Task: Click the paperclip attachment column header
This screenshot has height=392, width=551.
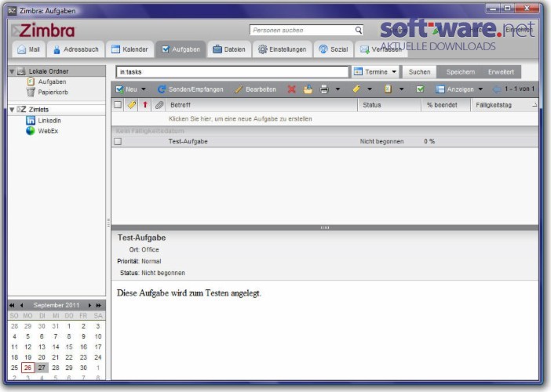Action: [x=159, y=105]
